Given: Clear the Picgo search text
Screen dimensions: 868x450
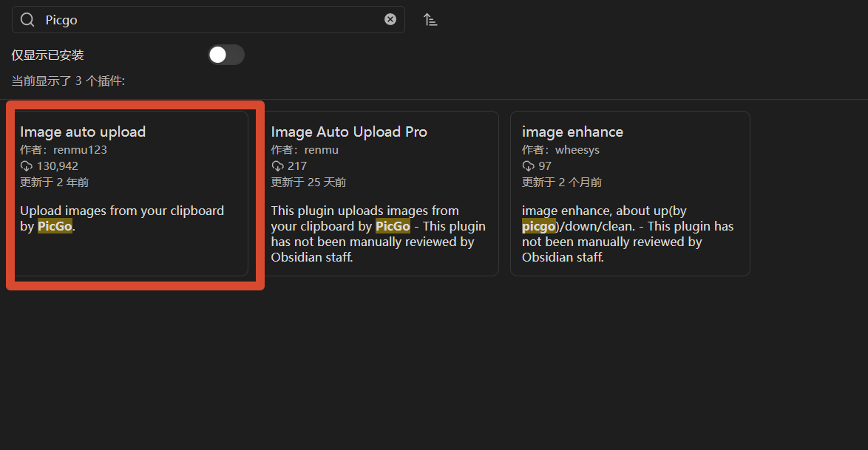Looking at the screenshot, I should coord(390,19).
